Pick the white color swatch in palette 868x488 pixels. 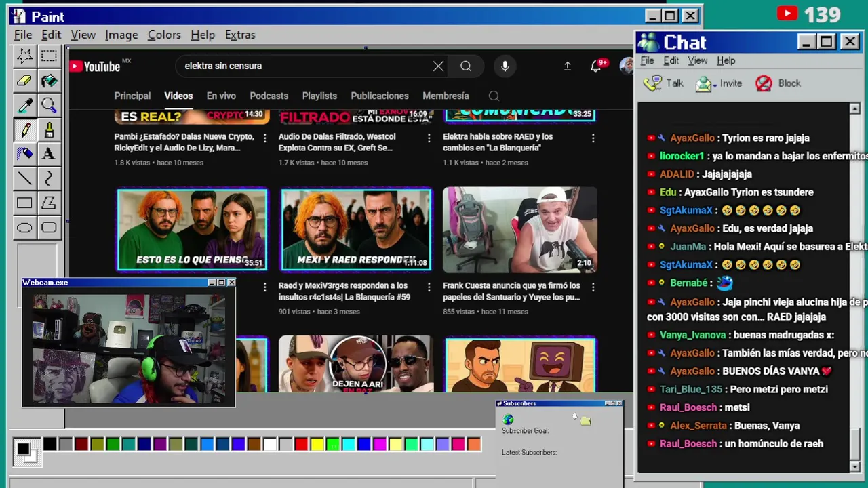point(270,445)
